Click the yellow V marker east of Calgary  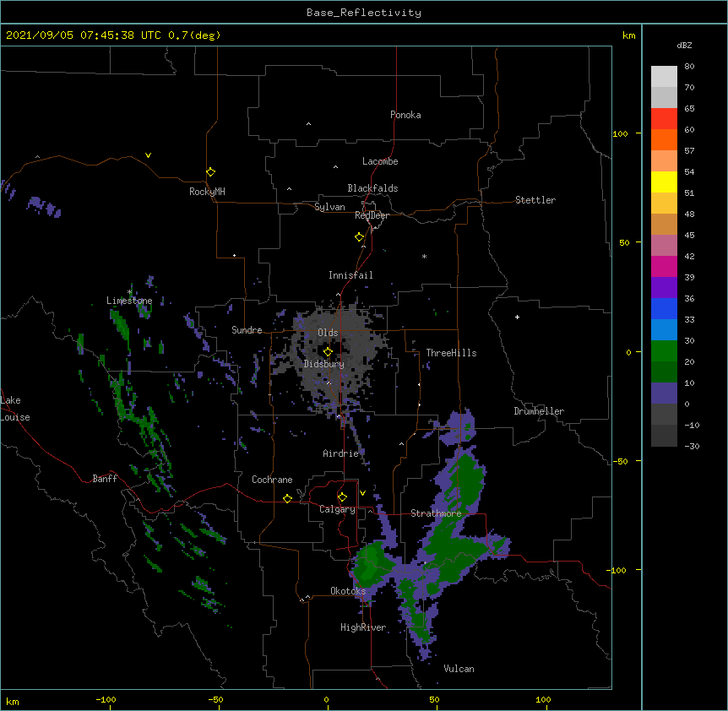(362, 493)
